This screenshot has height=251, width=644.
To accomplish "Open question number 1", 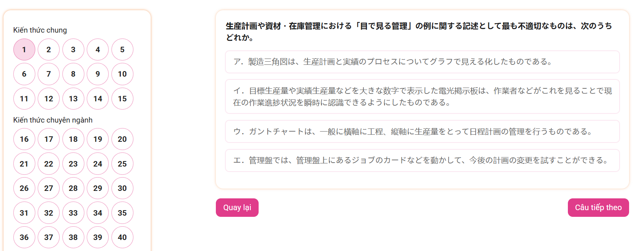I will 24,49.
